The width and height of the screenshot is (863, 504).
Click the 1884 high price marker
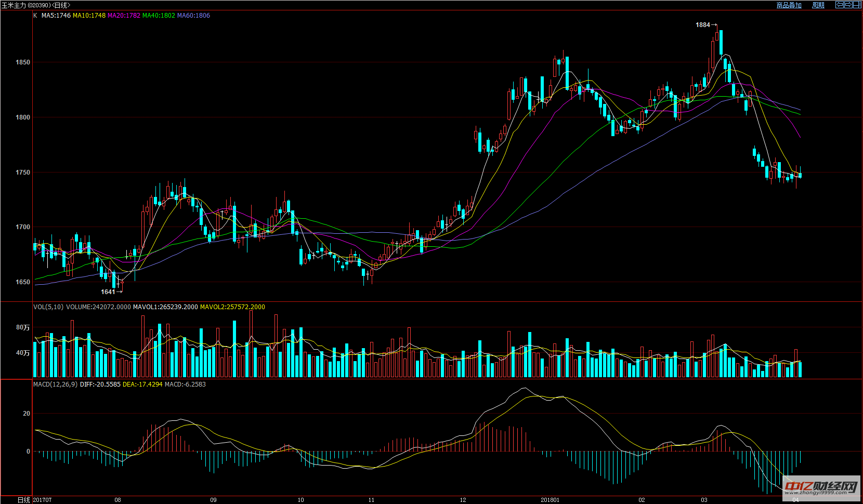click(703, 25)
